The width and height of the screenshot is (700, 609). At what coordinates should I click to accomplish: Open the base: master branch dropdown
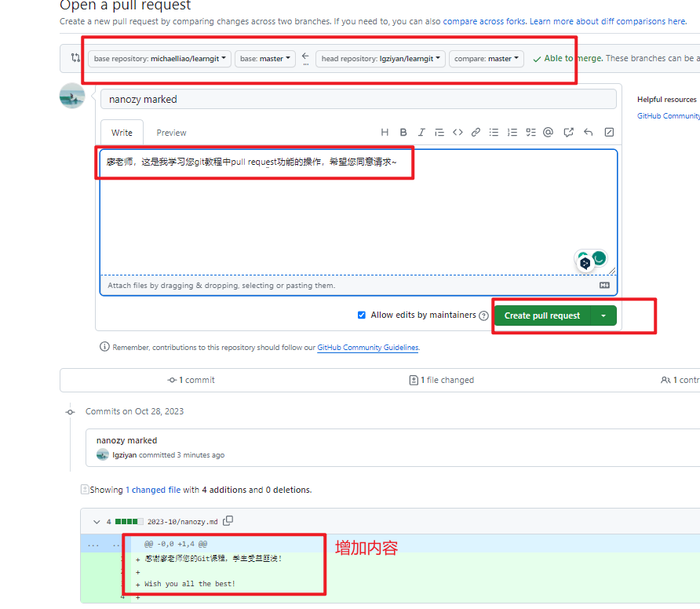[x=265, y=59]
